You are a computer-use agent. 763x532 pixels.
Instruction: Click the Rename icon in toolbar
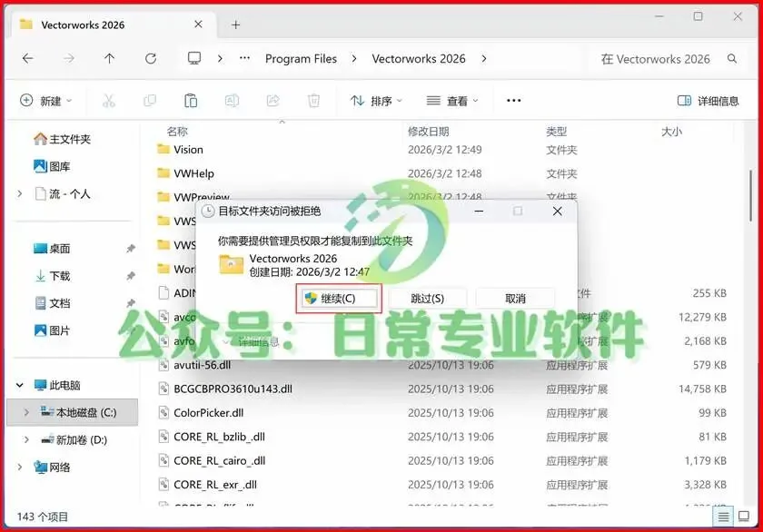coord(232,101)
